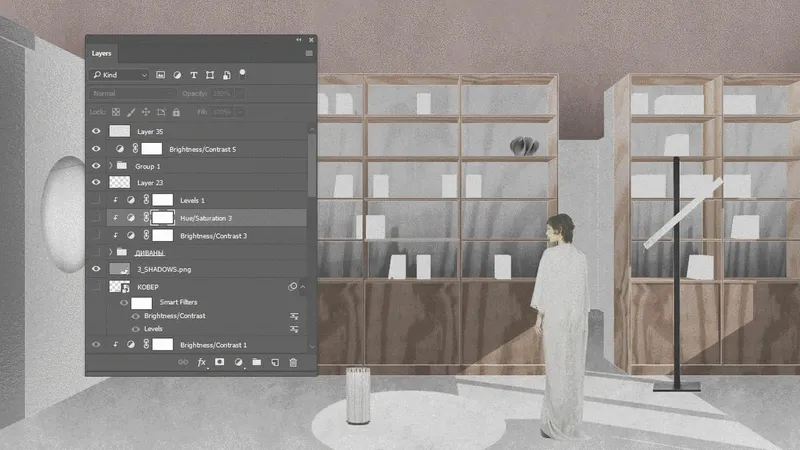Click layers list scroll down arrow
Image resolution: width=800 pixels, height=450 pixels.
point(312,347)
